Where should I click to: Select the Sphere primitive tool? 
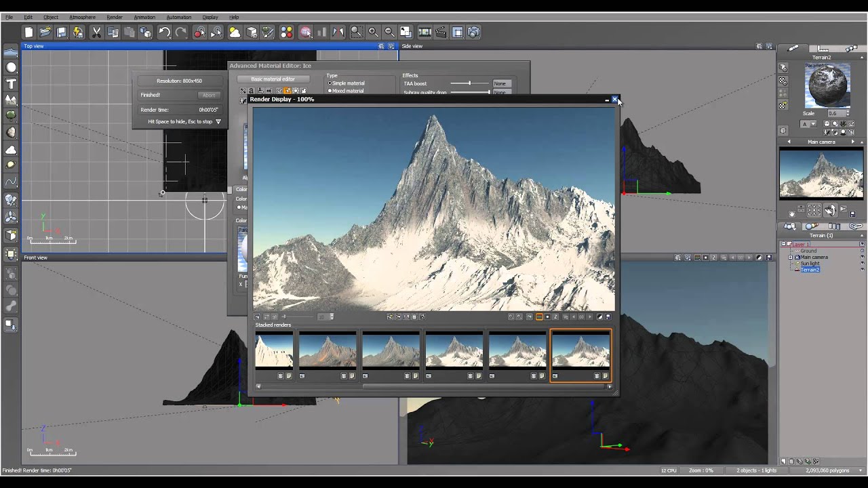pos(11,67)
